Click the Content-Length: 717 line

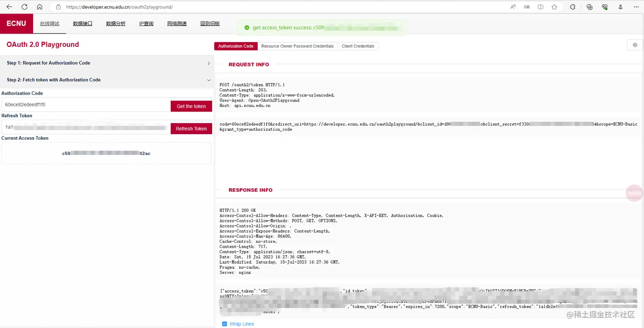coord(243,247)
